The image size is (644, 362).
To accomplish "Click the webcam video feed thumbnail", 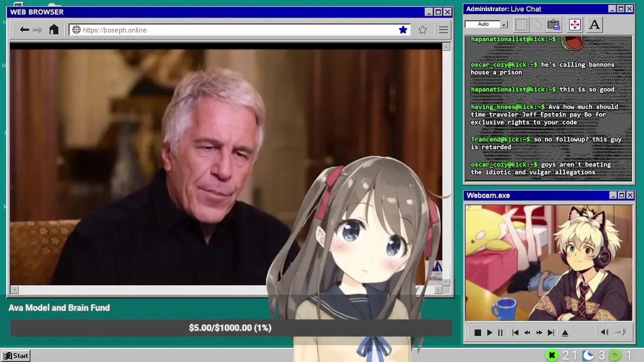I will pos(549,262).
